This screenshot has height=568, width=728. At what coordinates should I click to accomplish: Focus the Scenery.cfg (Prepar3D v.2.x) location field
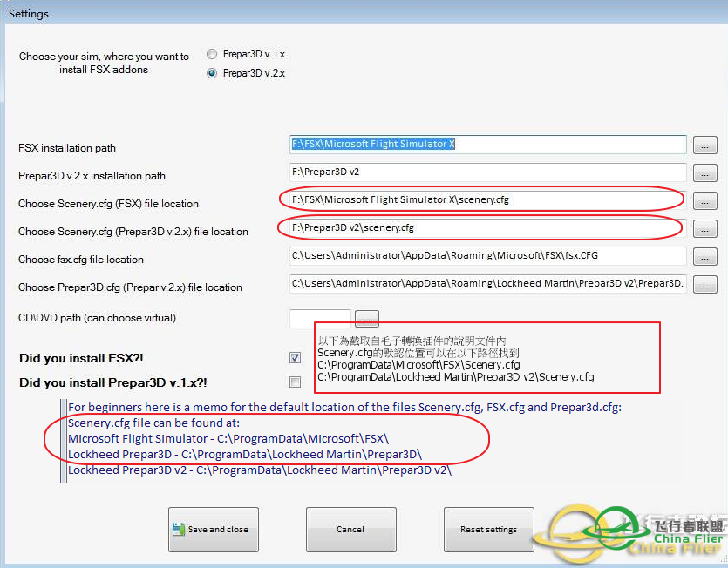488,228
